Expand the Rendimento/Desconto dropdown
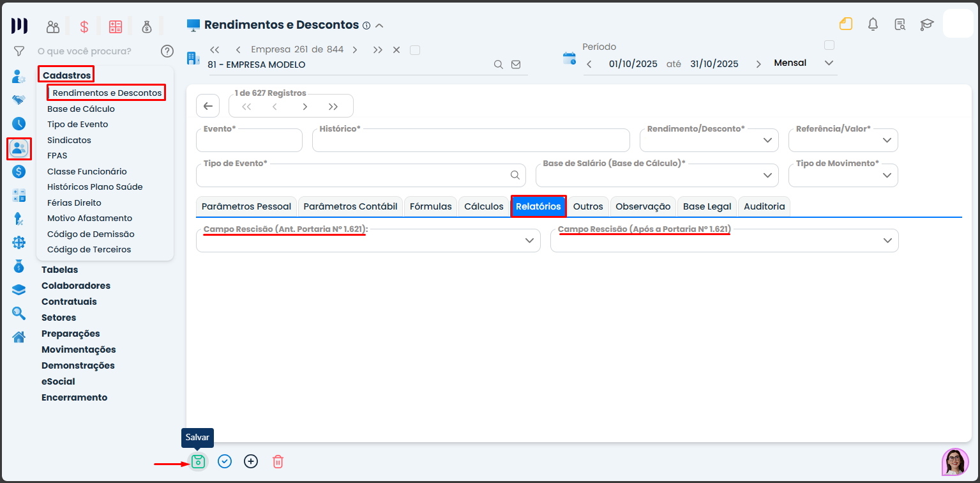 (x=768, y=141)
